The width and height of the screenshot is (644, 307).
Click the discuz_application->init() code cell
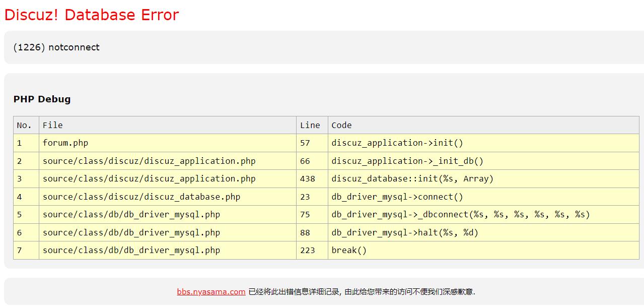pyautogui.click(x=397, y=143)
